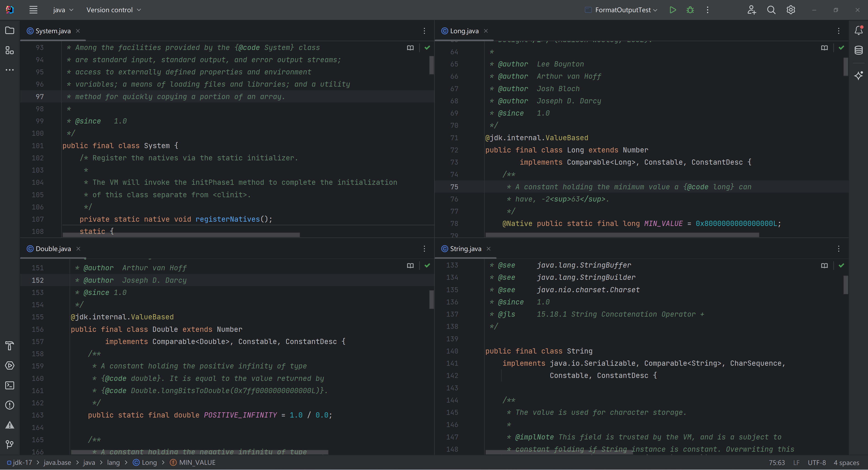Click vertical scrollbar thumb in String.java editor
This screenshot has height=470, width=868.
[845, 285]
